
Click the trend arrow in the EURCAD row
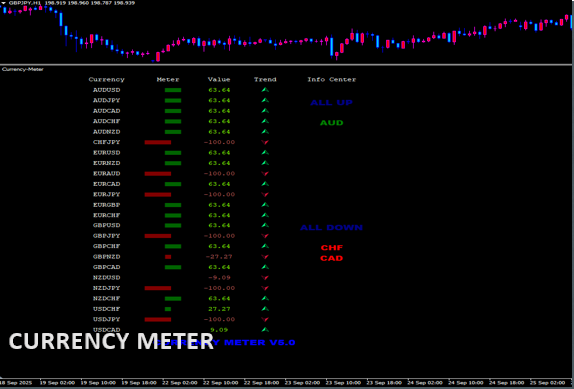[265, 184]
